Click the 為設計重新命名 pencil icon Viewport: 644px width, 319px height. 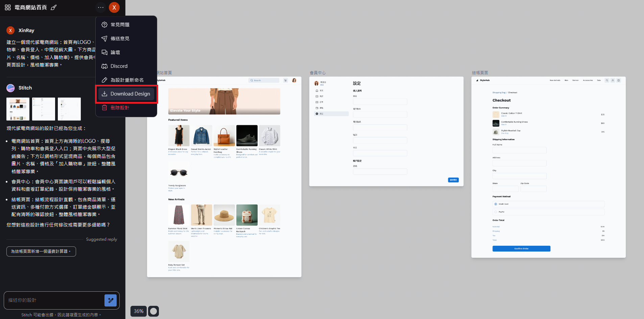coord(104,80)
